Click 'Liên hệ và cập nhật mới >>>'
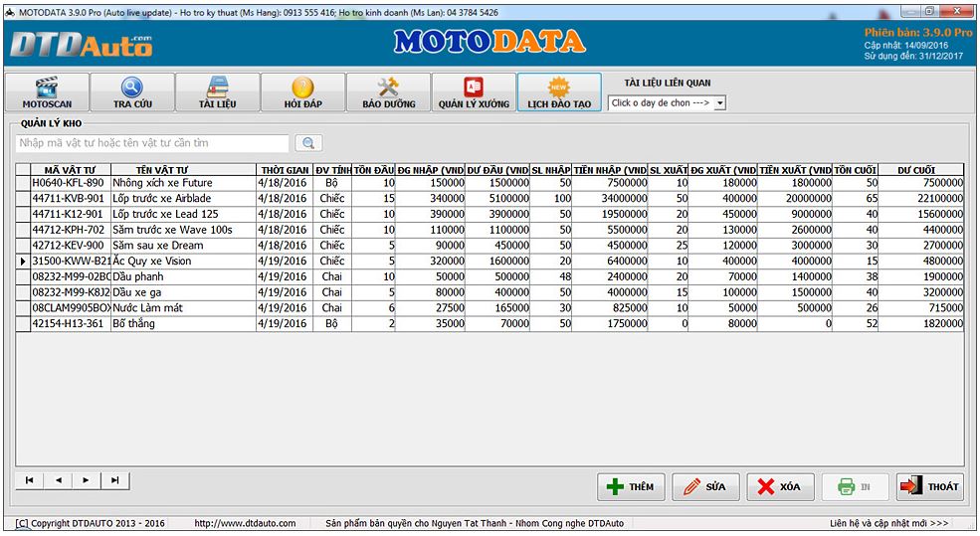 (888, 523)
